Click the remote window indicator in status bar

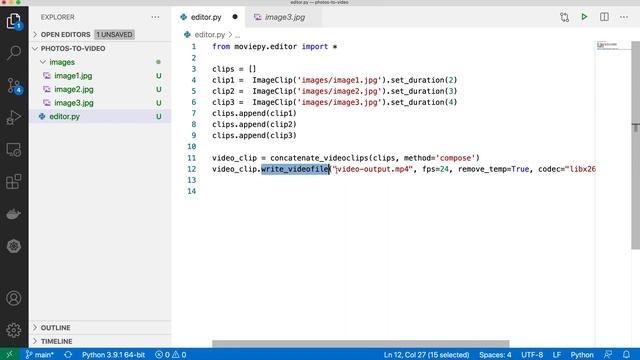coord(9,354)
